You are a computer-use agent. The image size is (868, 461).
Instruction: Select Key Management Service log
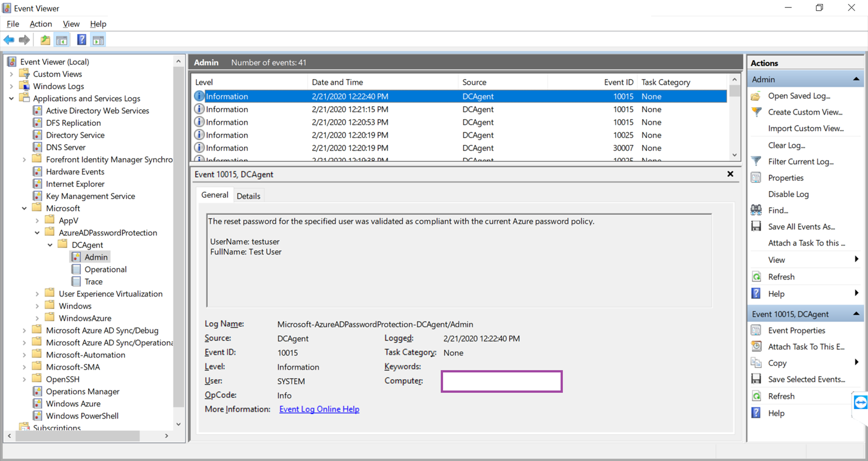[x=90, y=196]
